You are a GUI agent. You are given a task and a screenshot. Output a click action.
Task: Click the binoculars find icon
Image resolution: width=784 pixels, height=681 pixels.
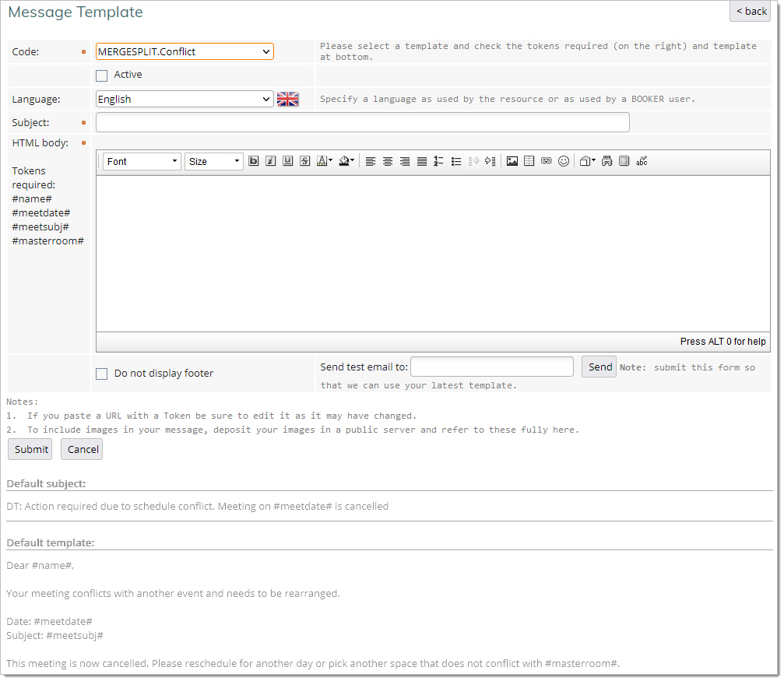tap(606, 161)
